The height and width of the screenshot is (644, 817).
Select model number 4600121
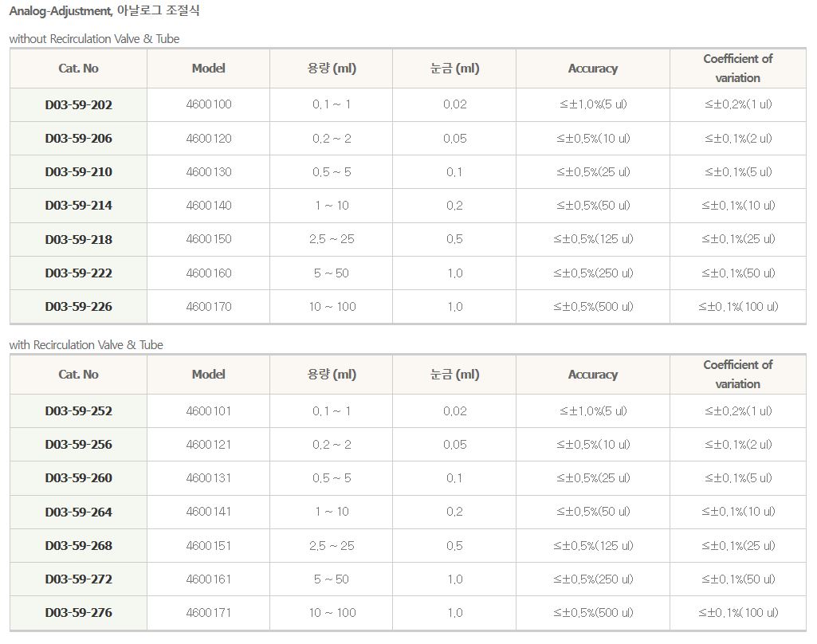pos(208,445)
